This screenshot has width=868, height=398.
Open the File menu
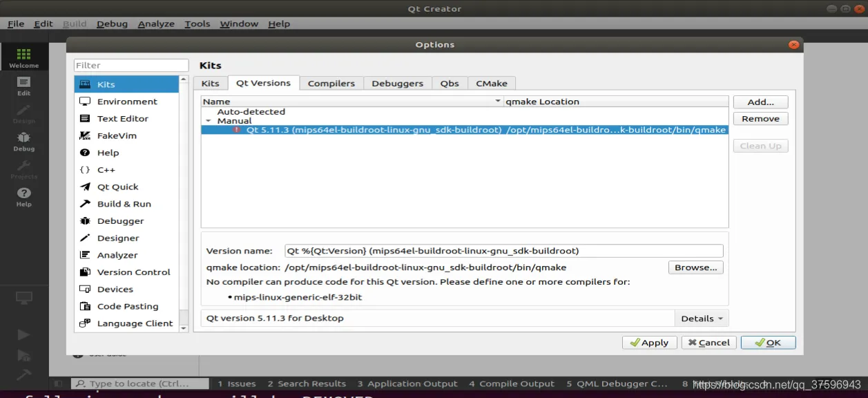point(16,23)
